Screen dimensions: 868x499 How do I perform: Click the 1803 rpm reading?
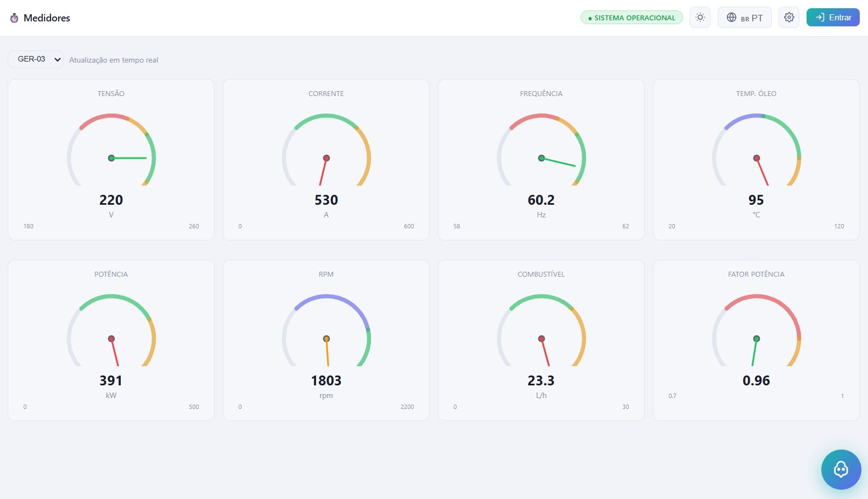coord(326,380)
